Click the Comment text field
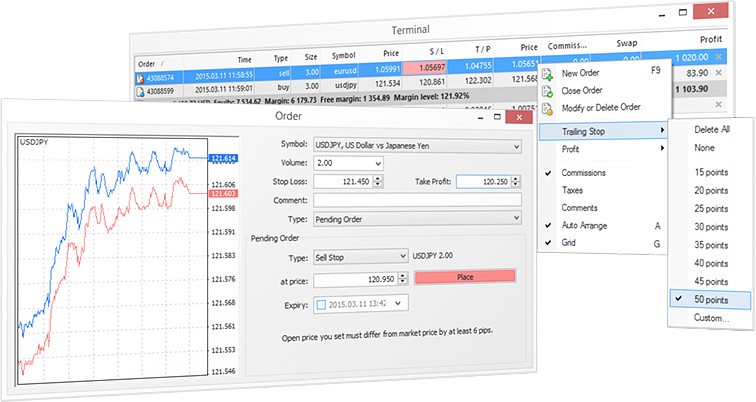Screen dimensions: 756x402 pos(416,199)
